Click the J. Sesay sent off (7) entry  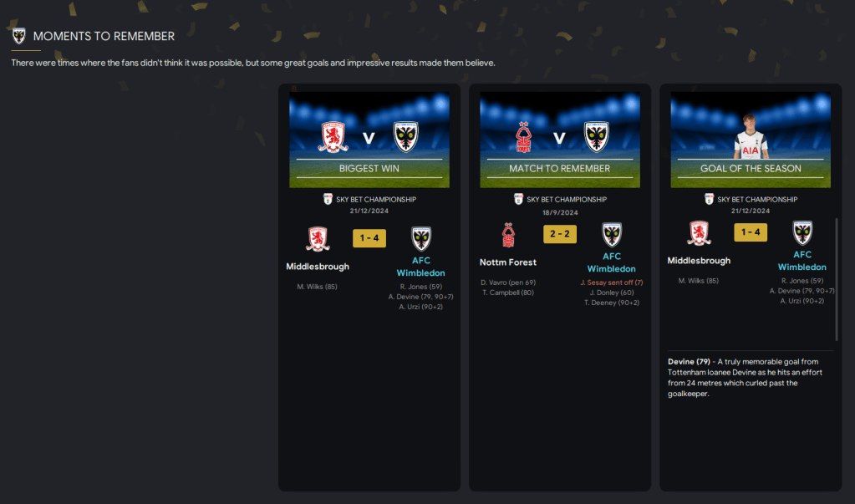(x=611, y=283)
